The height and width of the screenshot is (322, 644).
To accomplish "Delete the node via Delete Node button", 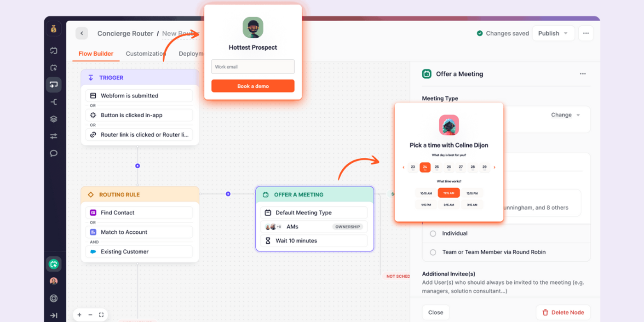I will coord(563,312).
